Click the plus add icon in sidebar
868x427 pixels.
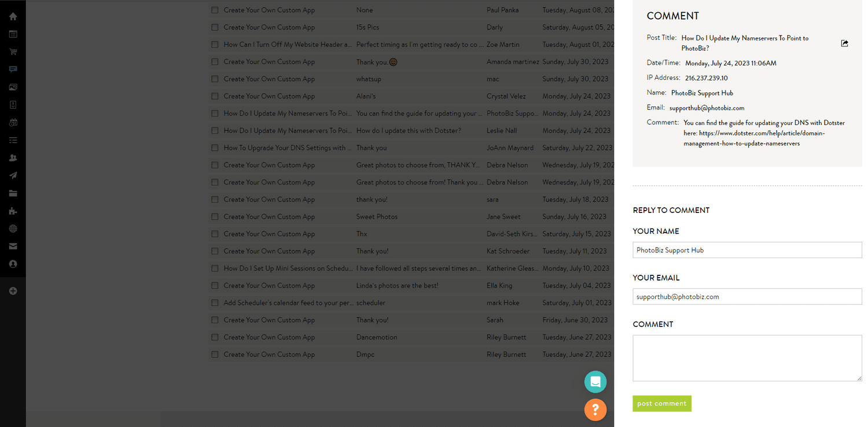(13, 291)
